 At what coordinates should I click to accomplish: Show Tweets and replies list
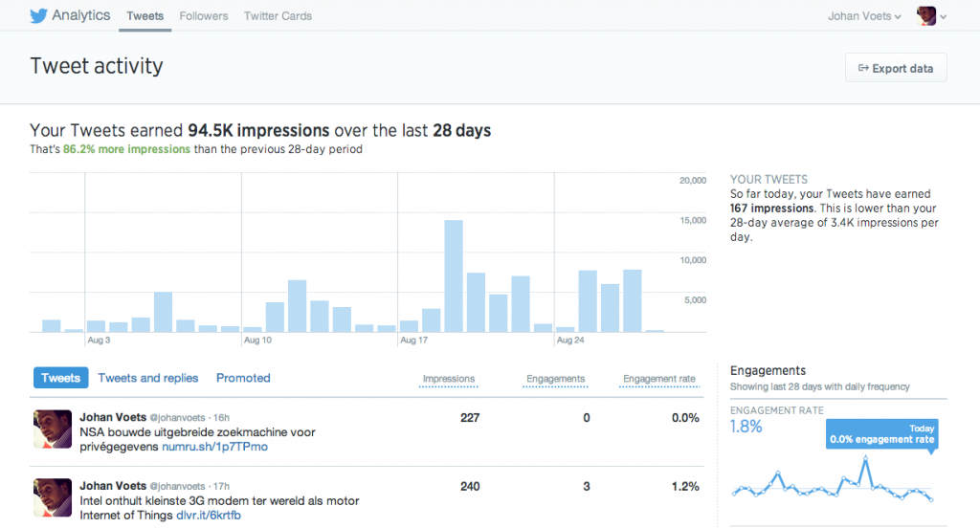click(148, 378)
